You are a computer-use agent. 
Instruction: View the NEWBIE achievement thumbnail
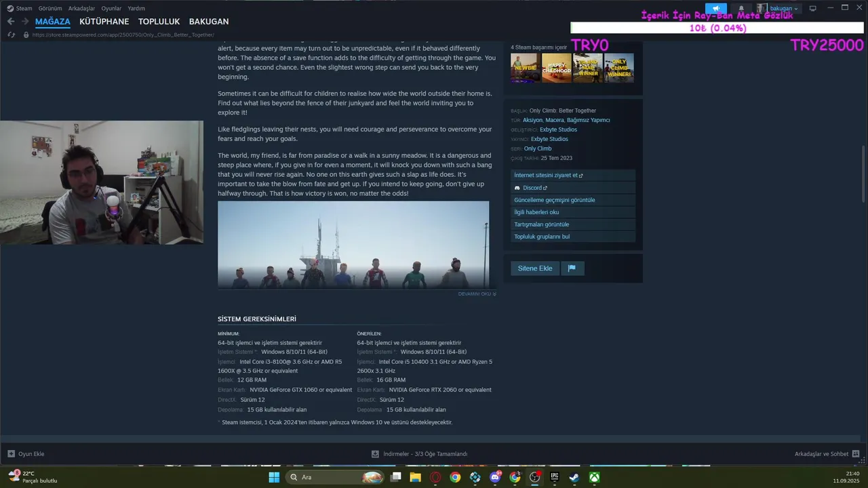(x=526, y=68)
